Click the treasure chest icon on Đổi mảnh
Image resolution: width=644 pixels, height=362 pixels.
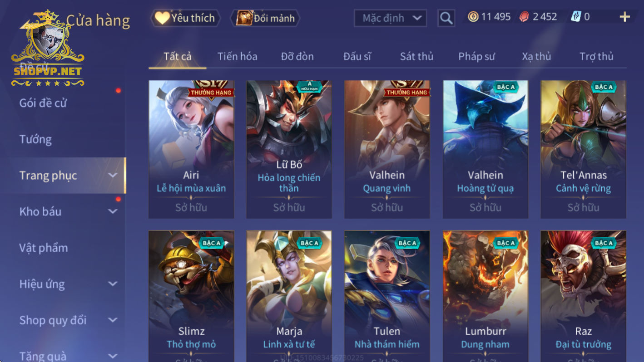244,18
